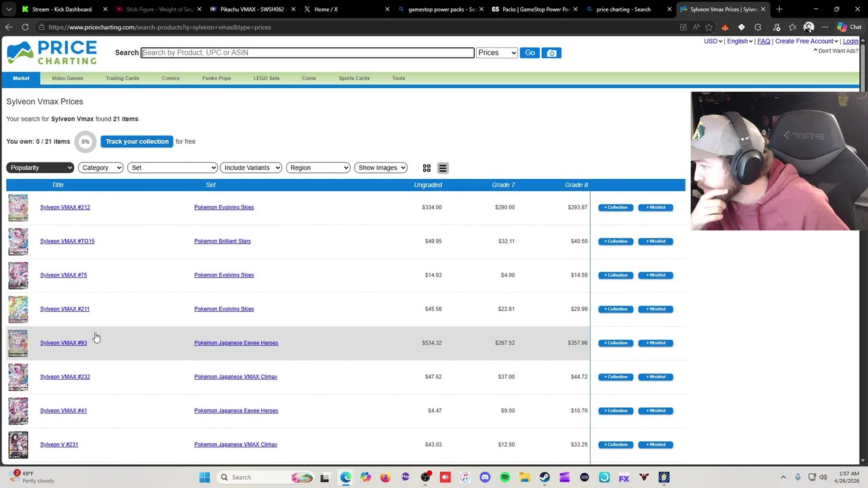The height and width of the screenshot is (488, 868).
Task: Open English language dropdown
Action: (x=739, y=41)
